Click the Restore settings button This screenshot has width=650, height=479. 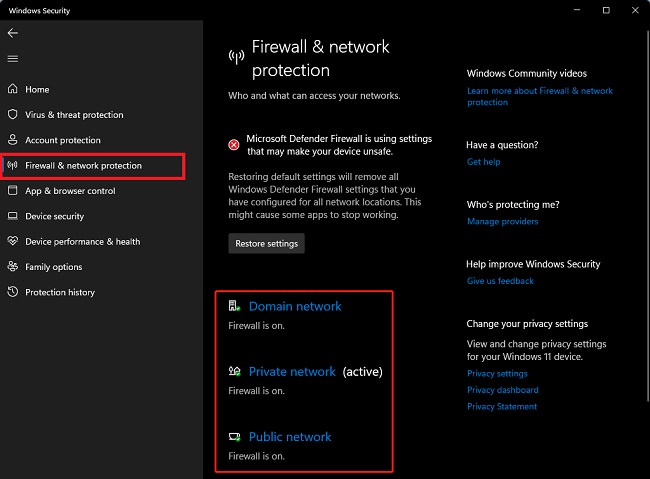(267, 243)
